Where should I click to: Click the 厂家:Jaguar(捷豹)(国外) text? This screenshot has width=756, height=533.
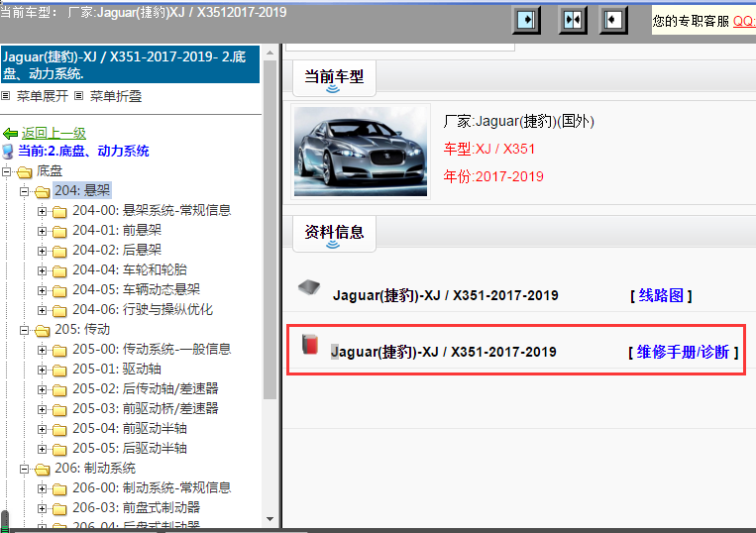coord(519,121)
